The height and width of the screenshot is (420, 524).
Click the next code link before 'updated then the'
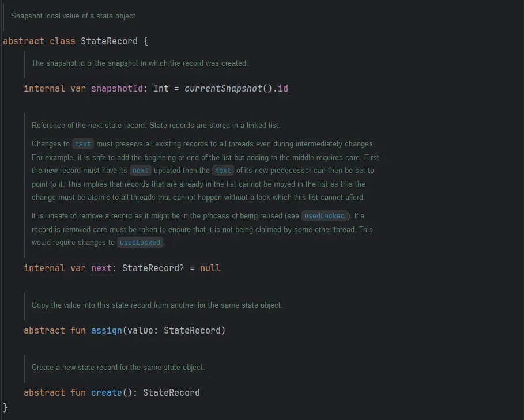coord(140,171)
